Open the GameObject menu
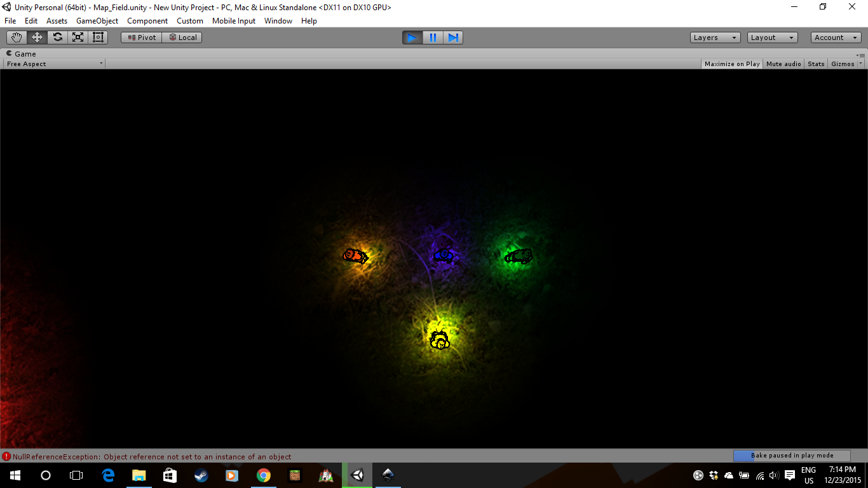Screen dimensions: 868x488 pos(97,21)
